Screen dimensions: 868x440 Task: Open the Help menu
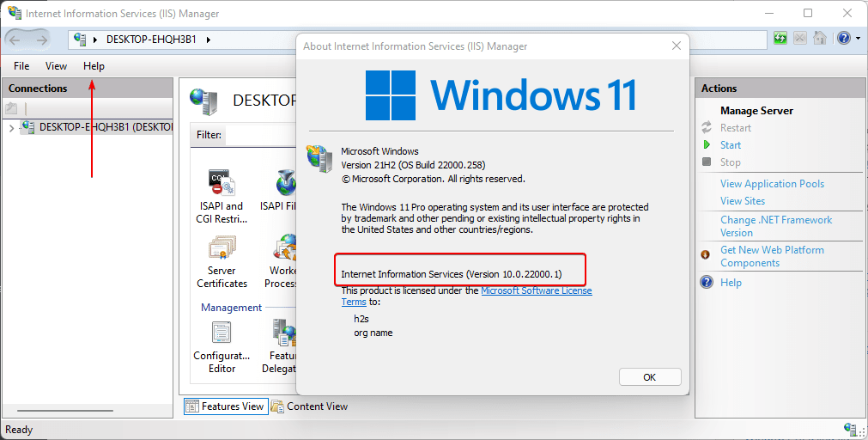94,66
